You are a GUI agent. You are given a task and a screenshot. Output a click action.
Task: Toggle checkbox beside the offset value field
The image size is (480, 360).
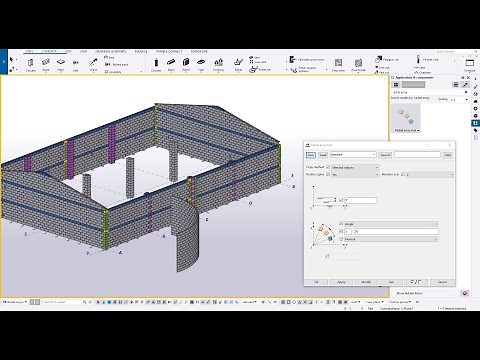(341, 200)
